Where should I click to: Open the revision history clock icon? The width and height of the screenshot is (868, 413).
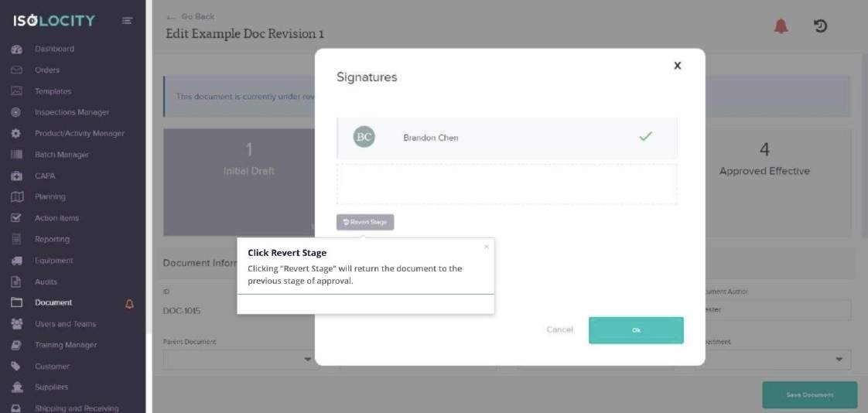[820, 26]
